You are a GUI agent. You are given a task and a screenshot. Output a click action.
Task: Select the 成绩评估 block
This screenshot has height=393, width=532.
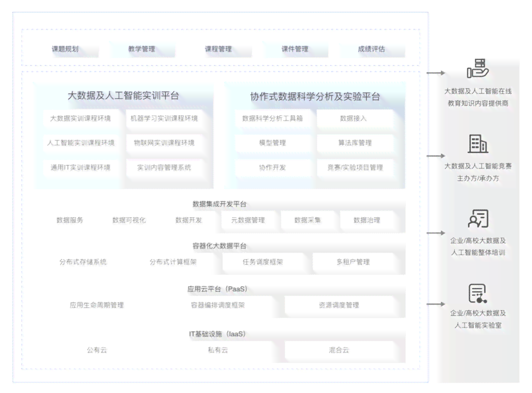coord(371,49)
